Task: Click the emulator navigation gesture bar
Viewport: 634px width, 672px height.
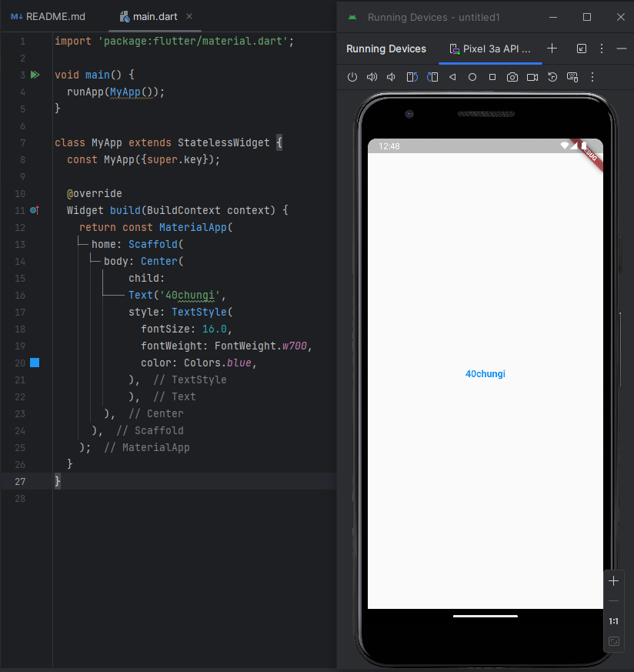Action: coord(485,617)
